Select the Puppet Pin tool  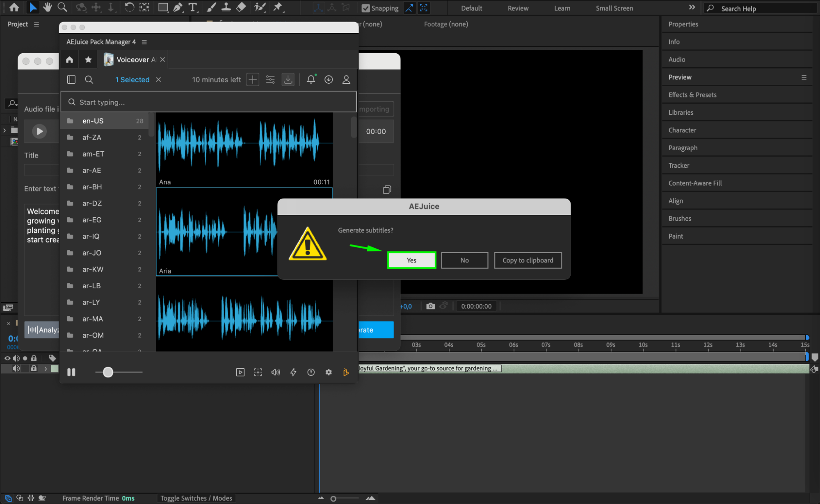coord(278,7)
